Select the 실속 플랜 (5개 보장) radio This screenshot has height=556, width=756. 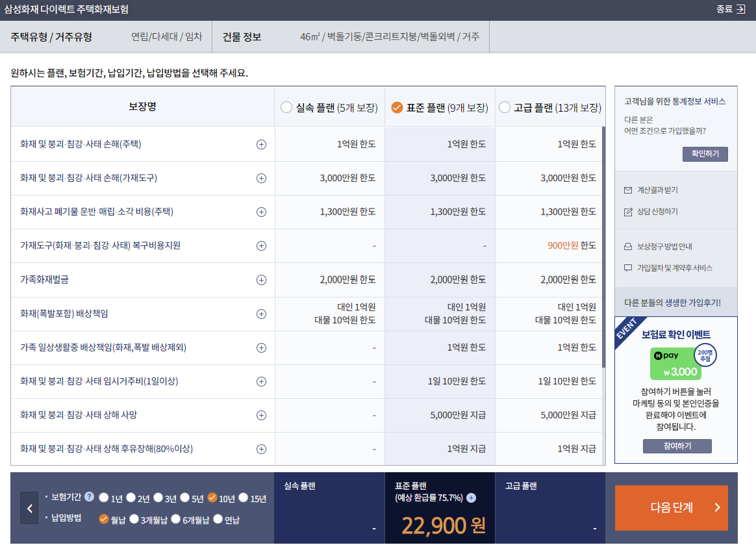click(x=286, y=107)
